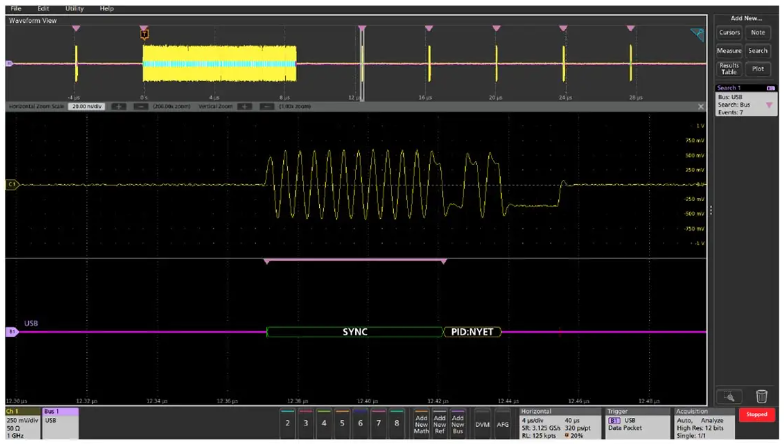Open the Utility menu
Image resolution: width=784 pixels, height=444 pixels.
click(x=74, y=8)
